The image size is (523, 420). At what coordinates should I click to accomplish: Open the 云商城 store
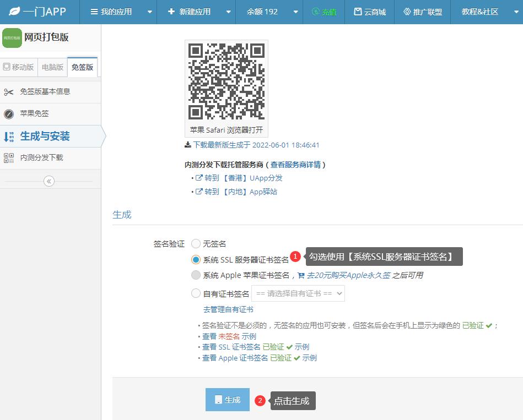(x=370, y=12)
